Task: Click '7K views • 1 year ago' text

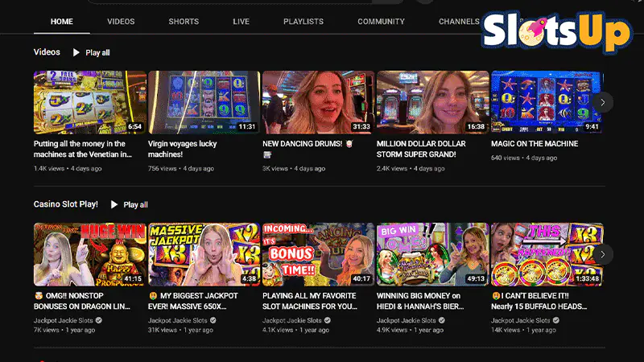Action: tap(64, 330)
